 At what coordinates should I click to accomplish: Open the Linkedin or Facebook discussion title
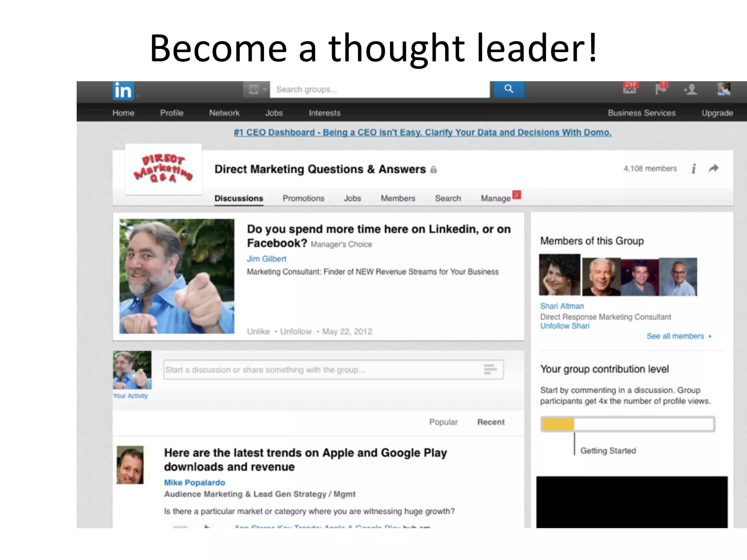pyautogui.click(x=379, y=236)
